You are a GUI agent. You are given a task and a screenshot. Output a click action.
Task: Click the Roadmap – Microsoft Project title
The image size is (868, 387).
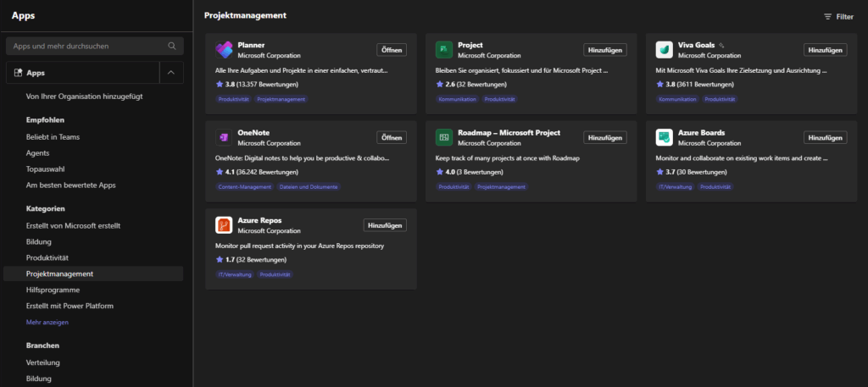pos(509,133)
